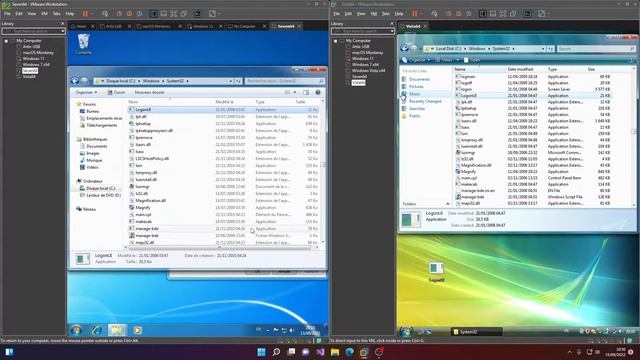Click horizontal scrollbar in Windows 7 Explorer
Image resolution: width=640 pixels, height=360 pixels.
[x=220, y=247]
